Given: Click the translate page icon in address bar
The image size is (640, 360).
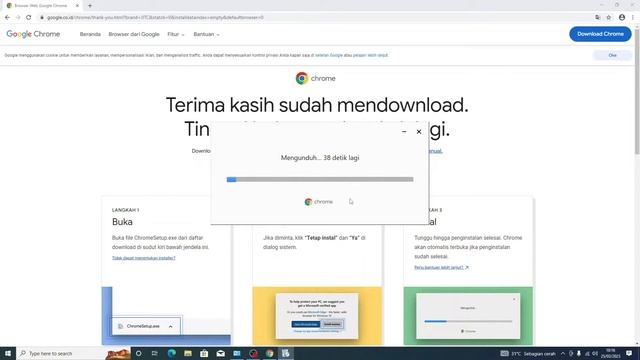Looking at the screenshot, I should pyautogui.click(x=598, y=18).
